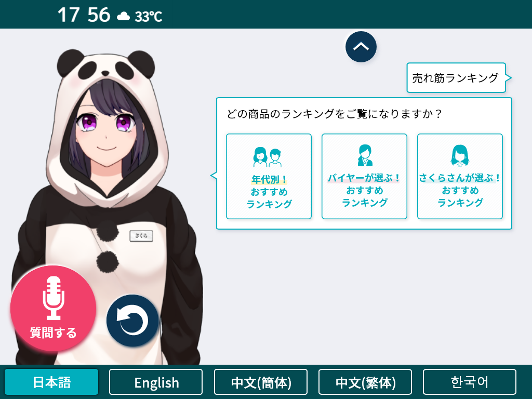The width and height of the screenshot is (532, 399).
Task: Switch to 中文(繁体) language
Action: [x=365, y=382]
